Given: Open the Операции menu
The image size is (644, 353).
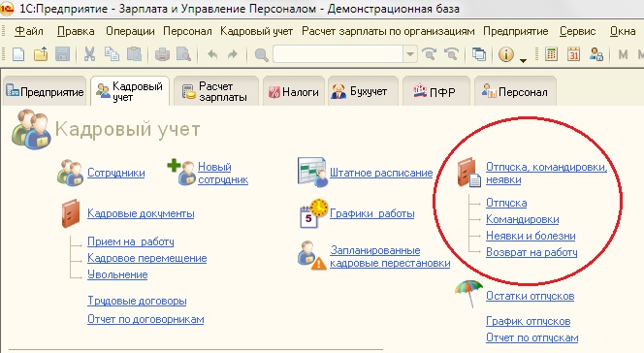Looking at the screenshot, I should [x=130, y=31].
